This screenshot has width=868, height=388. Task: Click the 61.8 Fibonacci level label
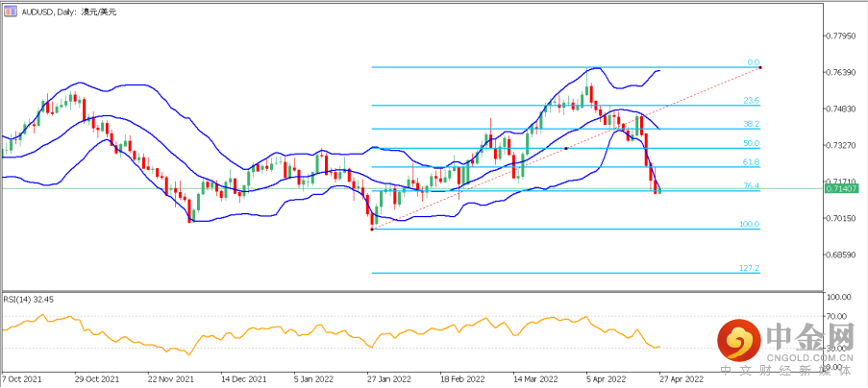coord(751,162)
